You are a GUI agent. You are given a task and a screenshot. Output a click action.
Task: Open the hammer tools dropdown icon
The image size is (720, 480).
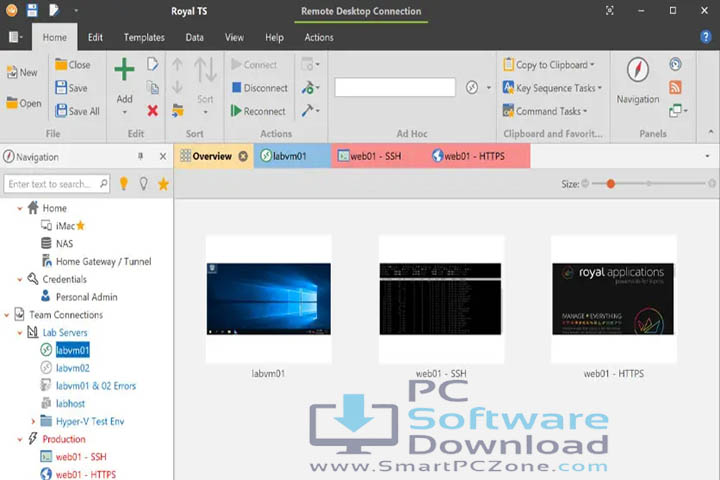coord(310,110)
